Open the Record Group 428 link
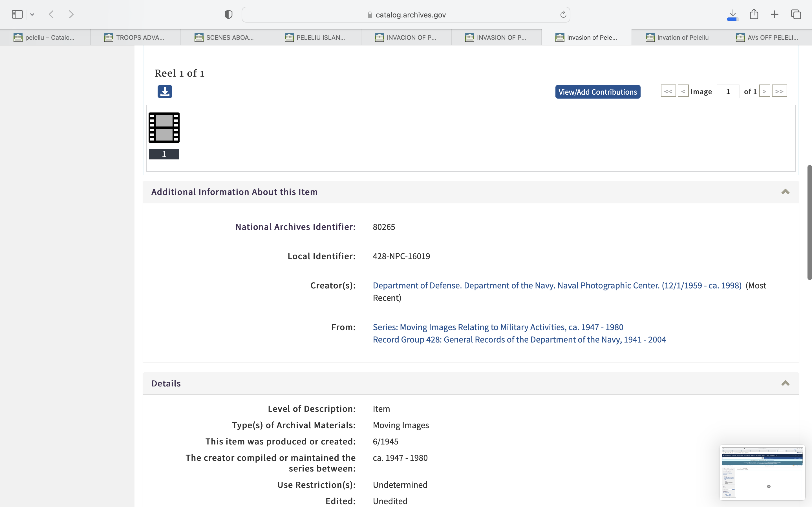This screenshot has height=507, width=812. [519, 340]
